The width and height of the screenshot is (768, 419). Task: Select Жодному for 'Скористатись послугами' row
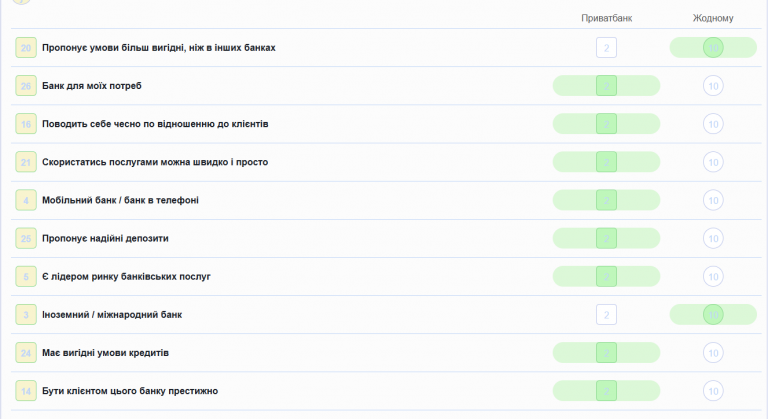click(713, 162)
